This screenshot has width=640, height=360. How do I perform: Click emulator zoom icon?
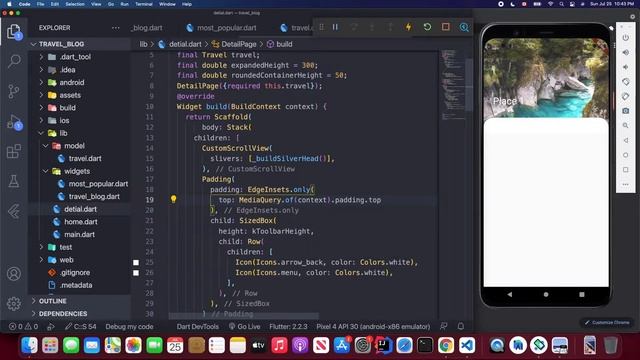[x=626, y=126]
